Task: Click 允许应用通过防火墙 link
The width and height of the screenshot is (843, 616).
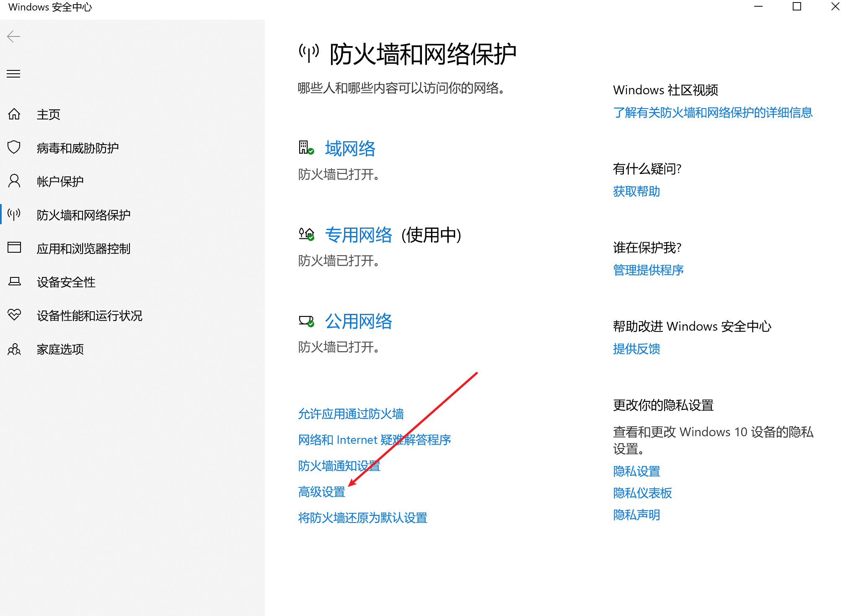Action: (x=351, y=414)
